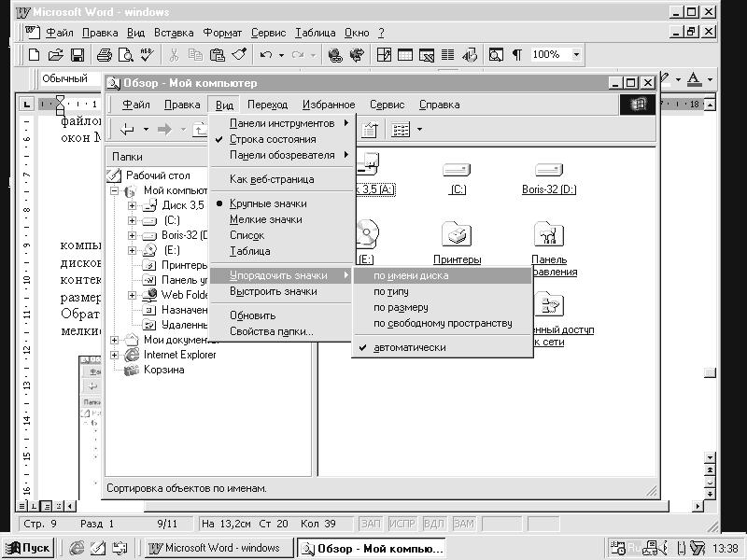
Task: Open Boris-32 (D:) drive link
Action: click(549, 189)
